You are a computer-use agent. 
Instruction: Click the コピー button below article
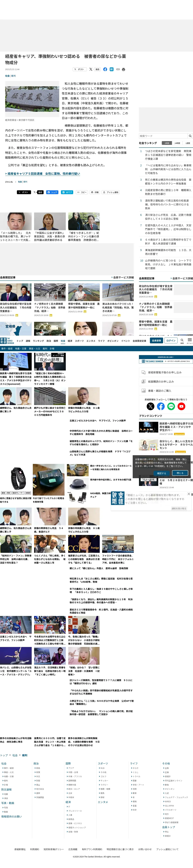tap(82, 192)
